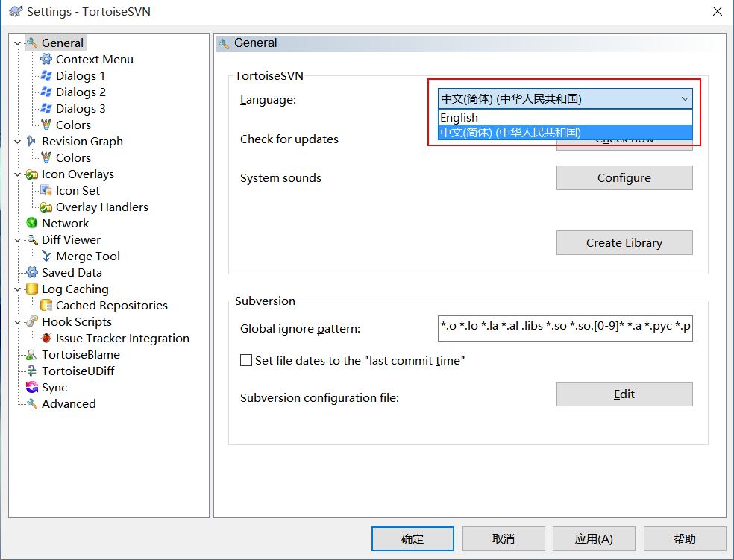Click the 应用(A) Apply button
The height and width of the screenshot is (560, 734).
594,538
